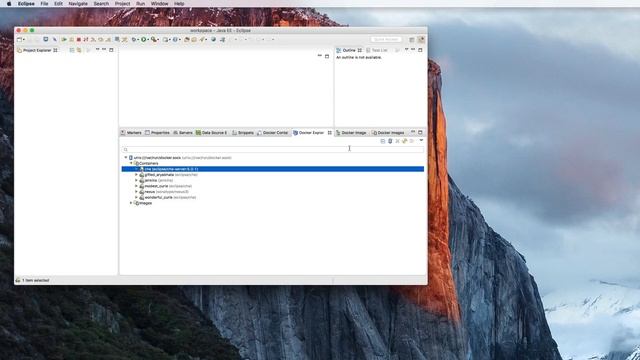Switch to the Snippets tab

pyautogui.click(x=243, y=133)
